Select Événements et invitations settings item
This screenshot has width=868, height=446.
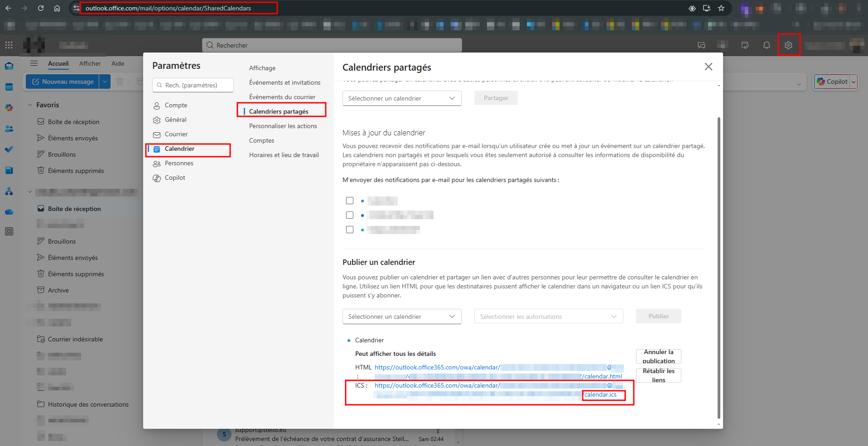click(285, 82)
